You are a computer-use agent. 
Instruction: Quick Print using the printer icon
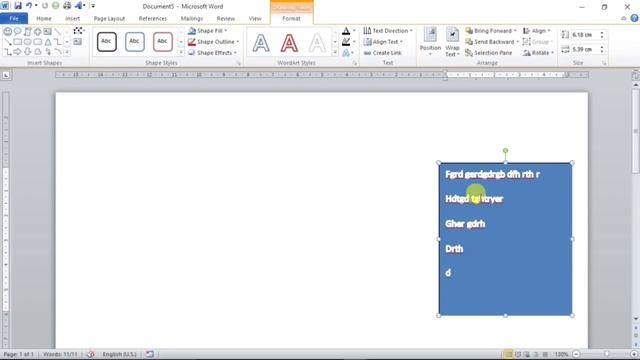pyautogui.click(x=67, y=6)
